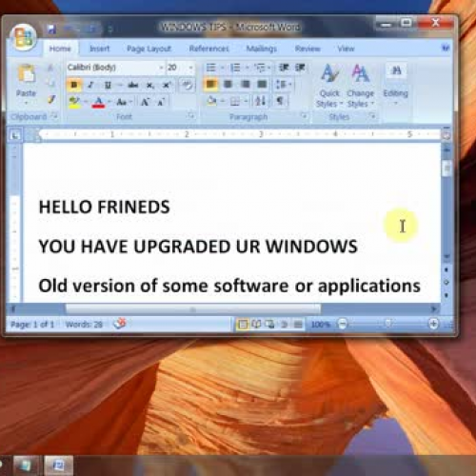Image resolution: width=476 pixels, height=476 pixels.
Task: Switch to the References tab
Action: (208, 49)
